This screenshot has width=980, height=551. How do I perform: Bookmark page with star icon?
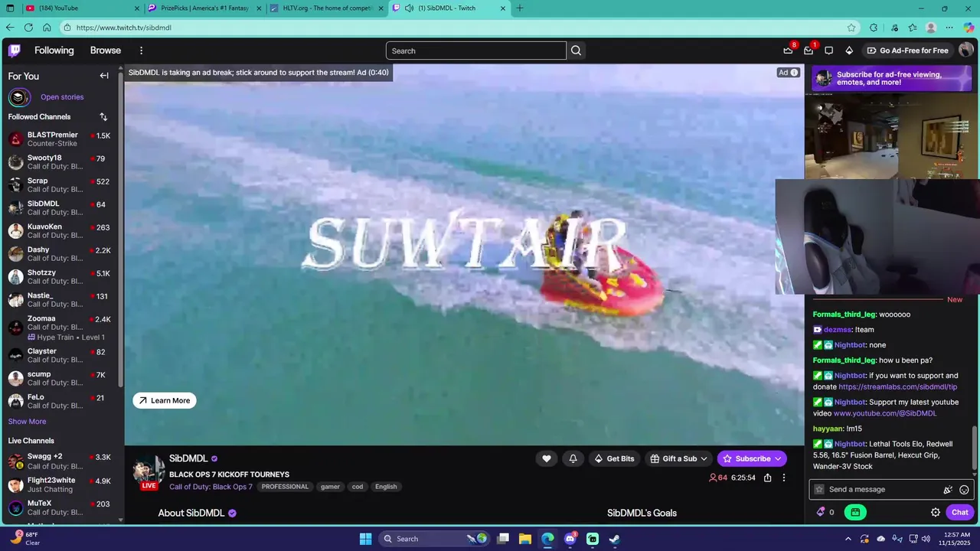[851, 28]
